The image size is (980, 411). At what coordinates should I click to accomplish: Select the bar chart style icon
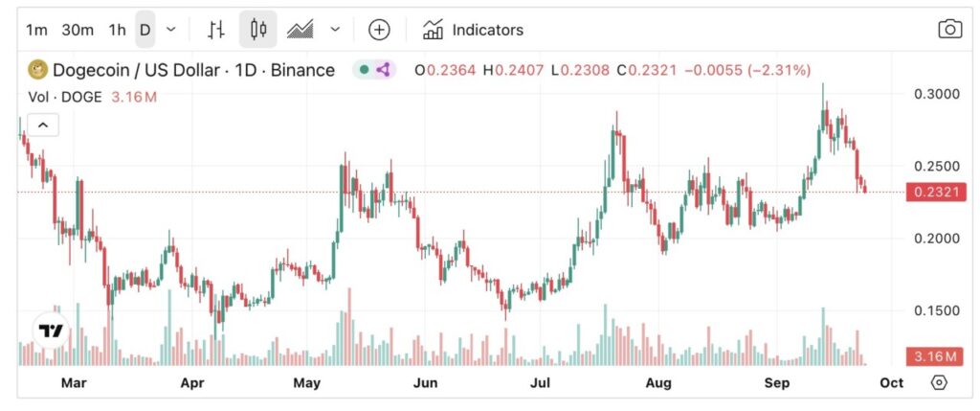click(x=216, y=30)
